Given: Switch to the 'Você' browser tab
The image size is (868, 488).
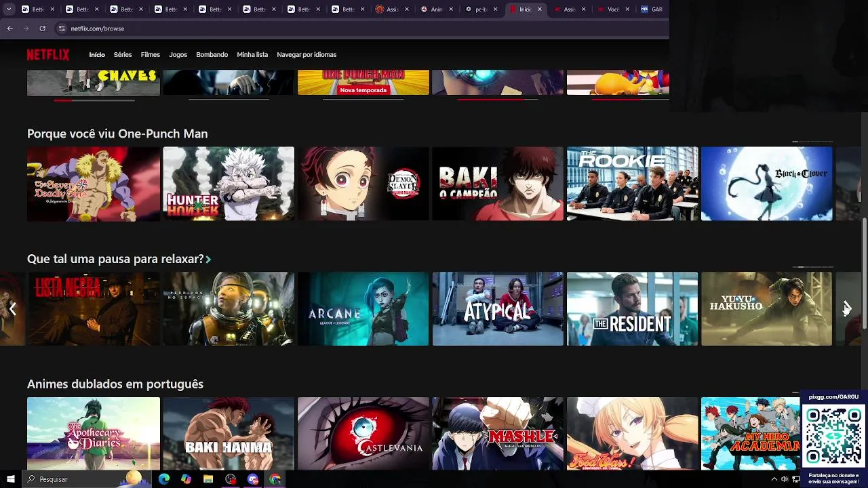Looking at the screenshot, I should click(614, 9).
